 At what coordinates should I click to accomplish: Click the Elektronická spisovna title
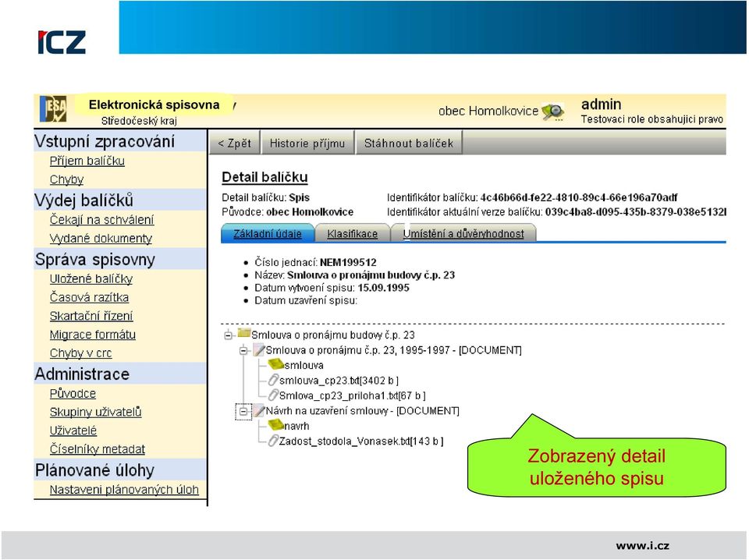(x=154, y=105)
